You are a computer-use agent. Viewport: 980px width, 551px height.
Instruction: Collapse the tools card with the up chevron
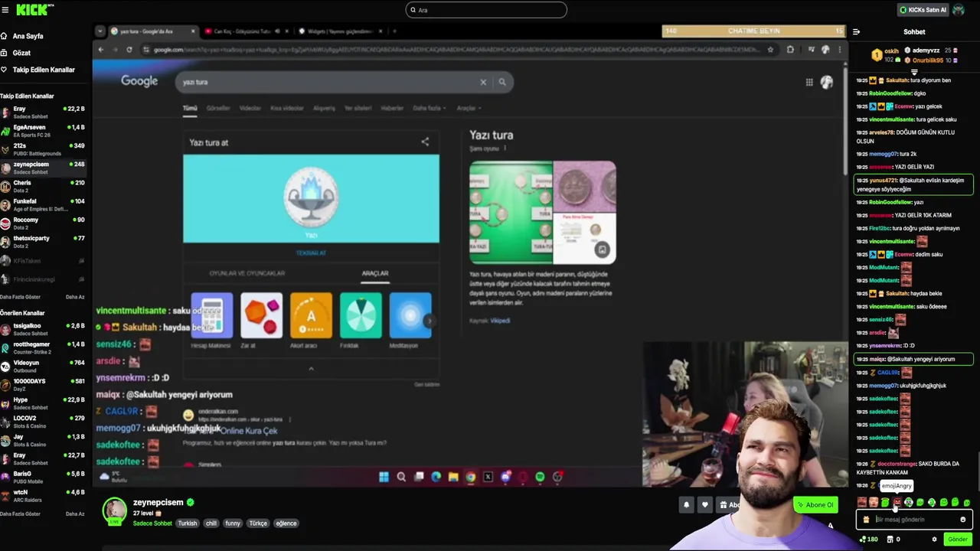coord(311,369)
